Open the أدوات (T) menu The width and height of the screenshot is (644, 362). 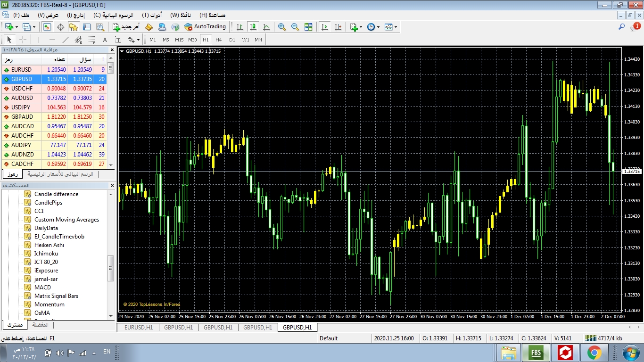(152, 15)
